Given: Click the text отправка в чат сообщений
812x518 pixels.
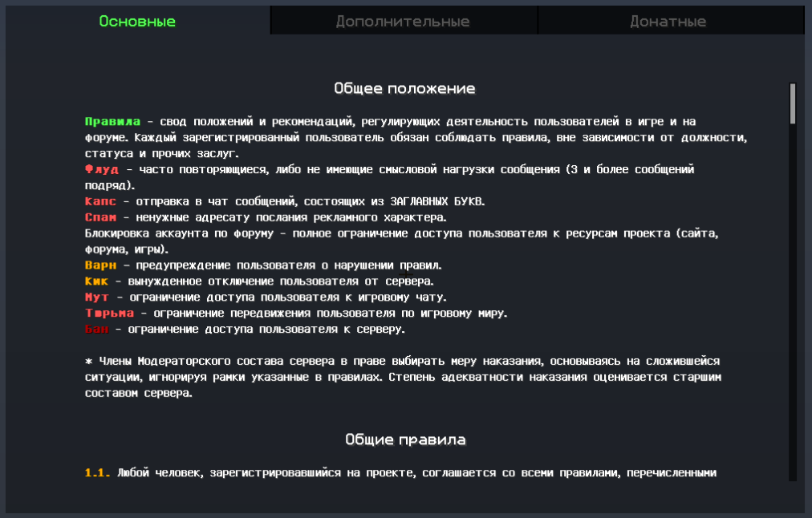Looking at the screenshot, I should coord(217,201).
